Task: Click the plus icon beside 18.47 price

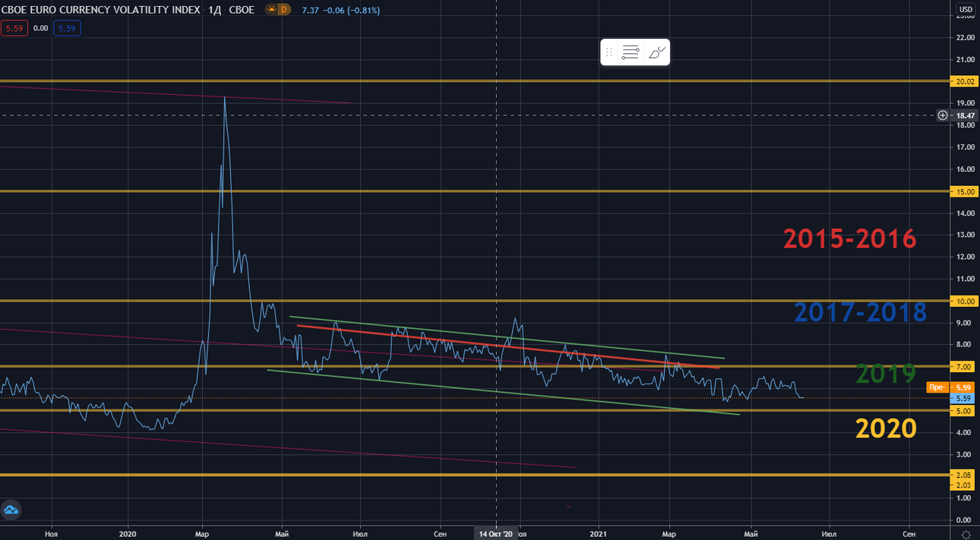Action: 943,115
